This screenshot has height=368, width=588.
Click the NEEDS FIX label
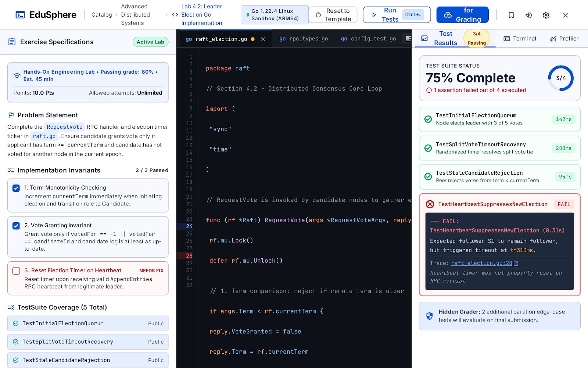pyautogui.click(x=151, y=271)
